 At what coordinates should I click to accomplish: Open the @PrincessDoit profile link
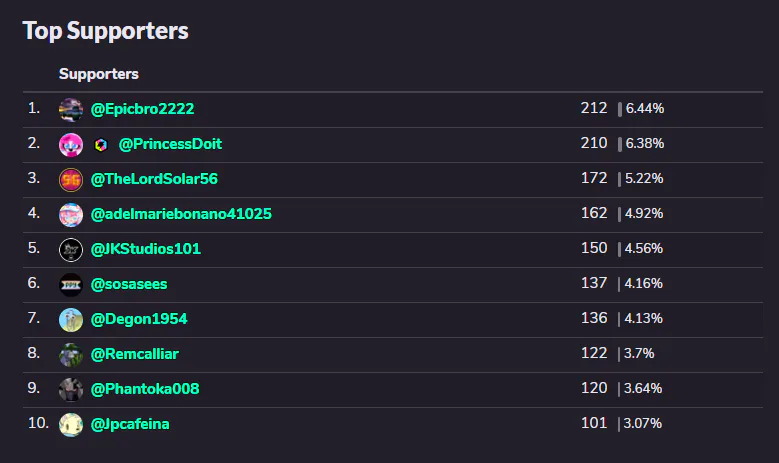tap(170, 144)
